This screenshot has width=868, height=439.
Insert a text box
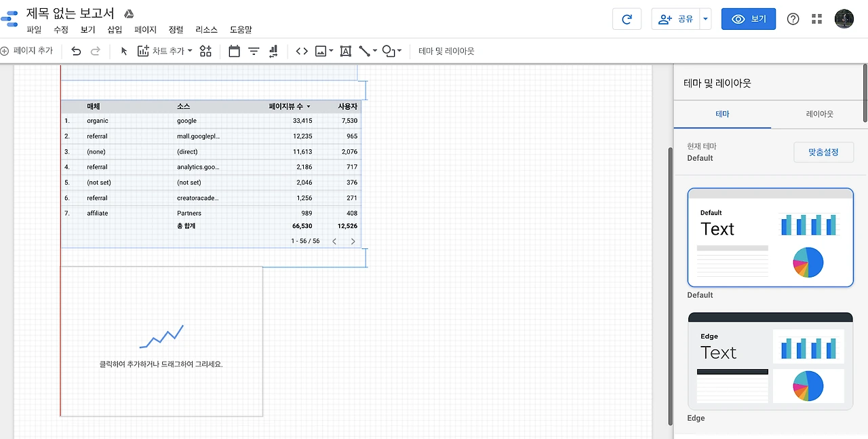click(x=345, y=51)
